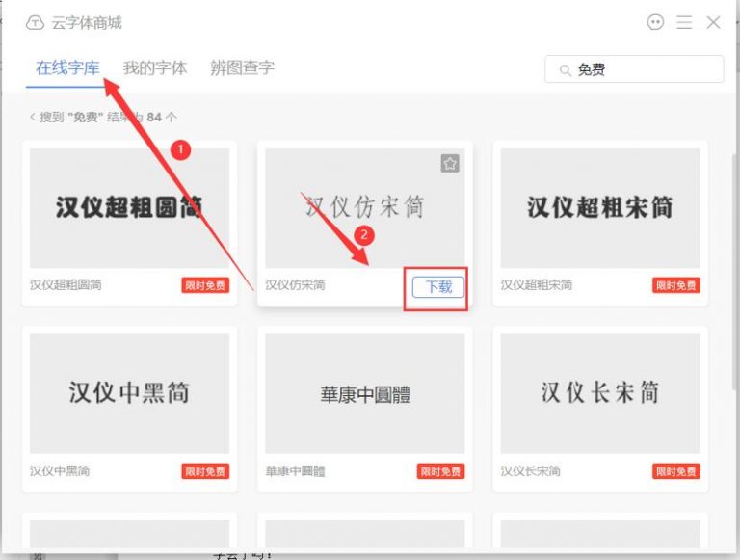Click 限时免费 badge on 汉仪超粗宋简
740x560 pixels.
676,285
